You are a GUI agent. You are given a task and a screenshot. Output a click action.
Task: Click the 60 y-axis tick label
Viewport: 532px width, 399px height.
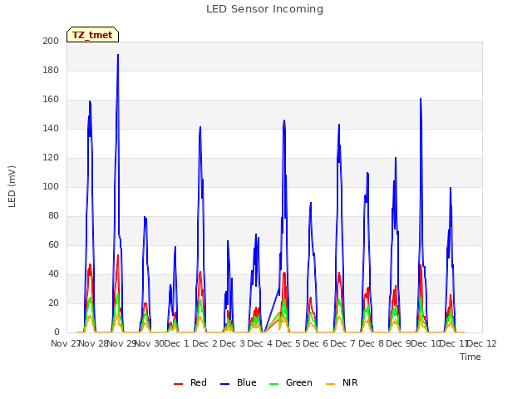point(53,245)
